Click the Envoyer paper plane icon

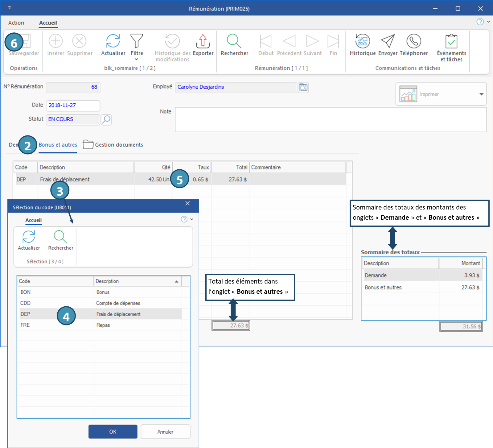[388, 41]
